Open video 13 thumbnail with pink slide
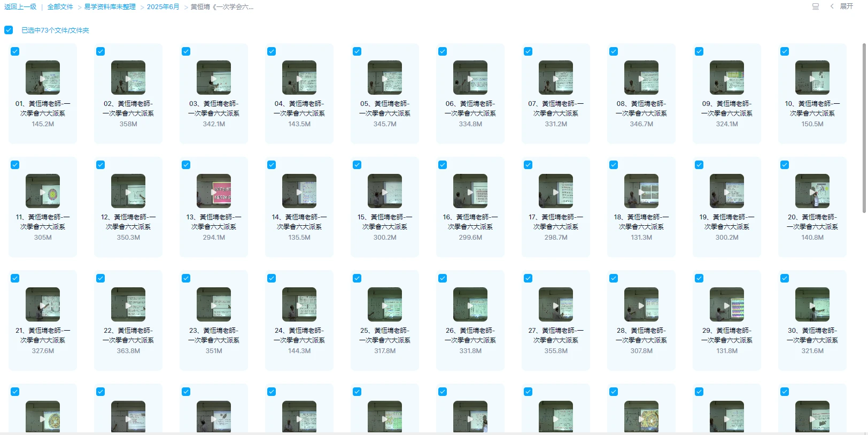 214,191
